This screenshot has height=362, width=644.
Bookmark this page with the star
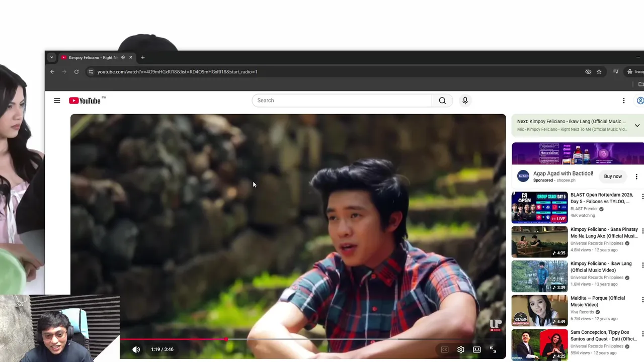pos(599,72)
